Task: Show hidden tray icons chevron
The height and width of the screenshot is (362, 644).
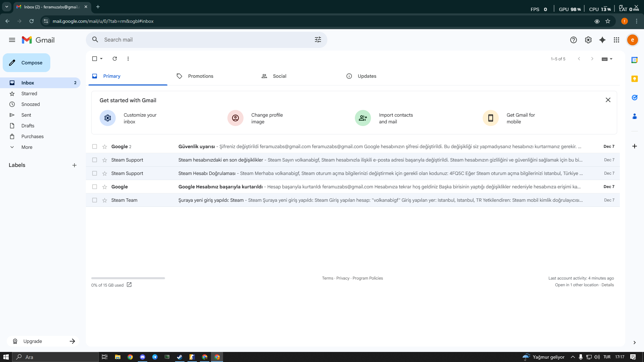Action: pos(573,357)
